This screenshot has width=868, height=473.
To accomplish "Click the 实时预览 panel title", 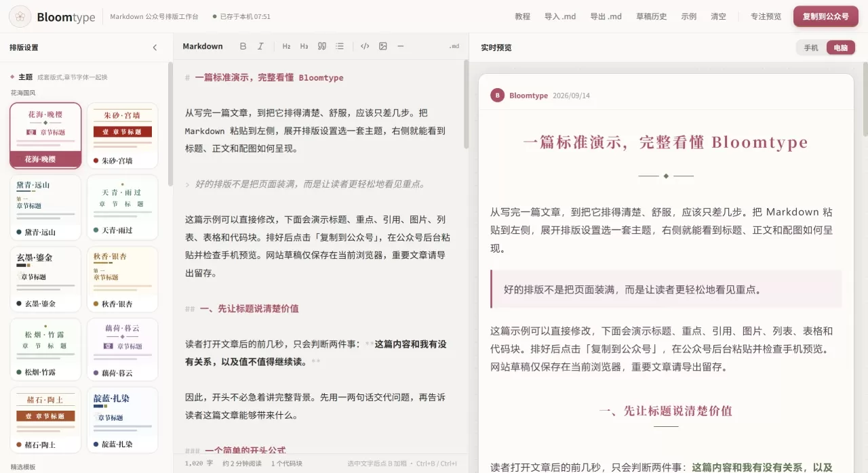I will tap(496, 47).
